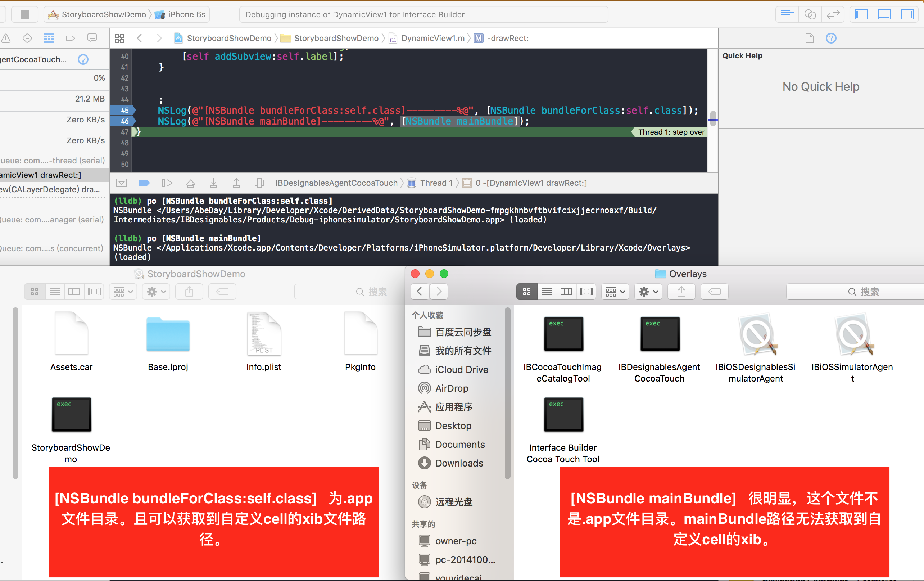The width and height of the screenshot is (924, 581).
Task: Share selected item in Overlays window
Action: [x=681, y=292]
